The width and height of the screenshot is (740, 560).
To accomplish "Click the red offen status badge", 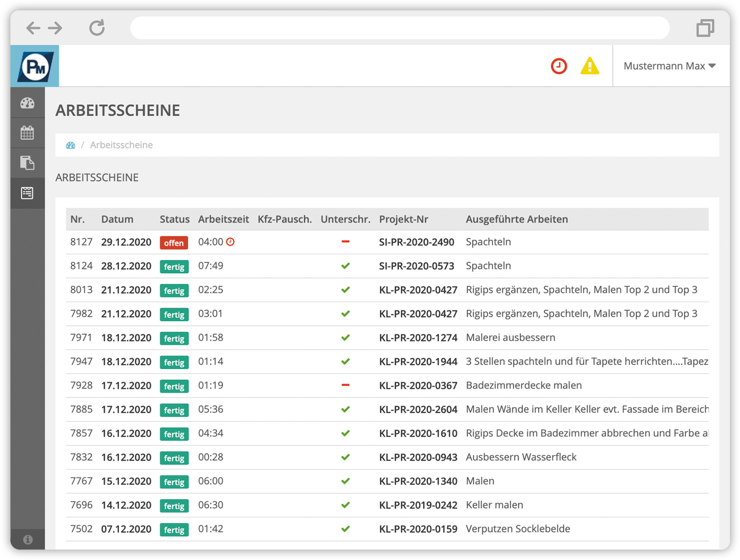I will [174, 243].
